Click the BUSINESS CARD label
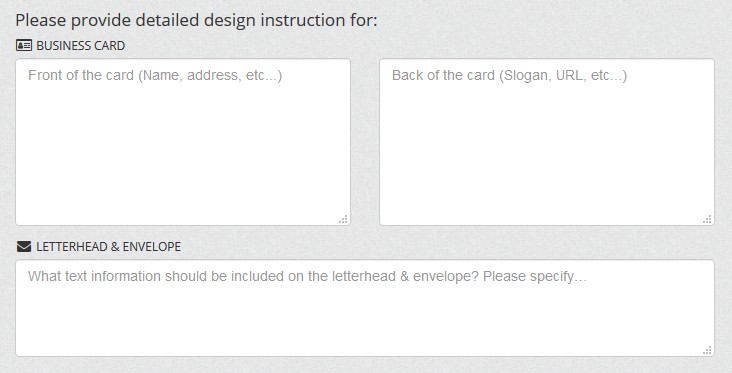The width and height of the screenshot is (732, 373). (x=80, y=45)
